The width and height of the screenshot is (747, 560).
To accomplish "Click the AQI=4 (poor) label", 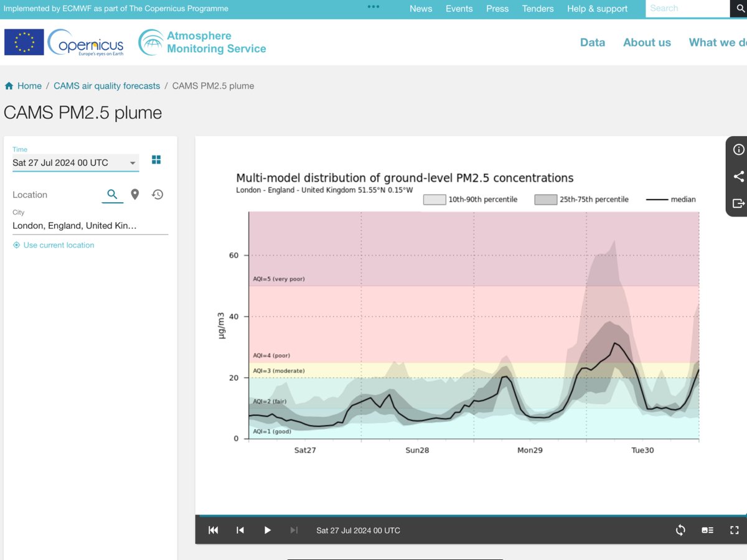I will (271, 355).
